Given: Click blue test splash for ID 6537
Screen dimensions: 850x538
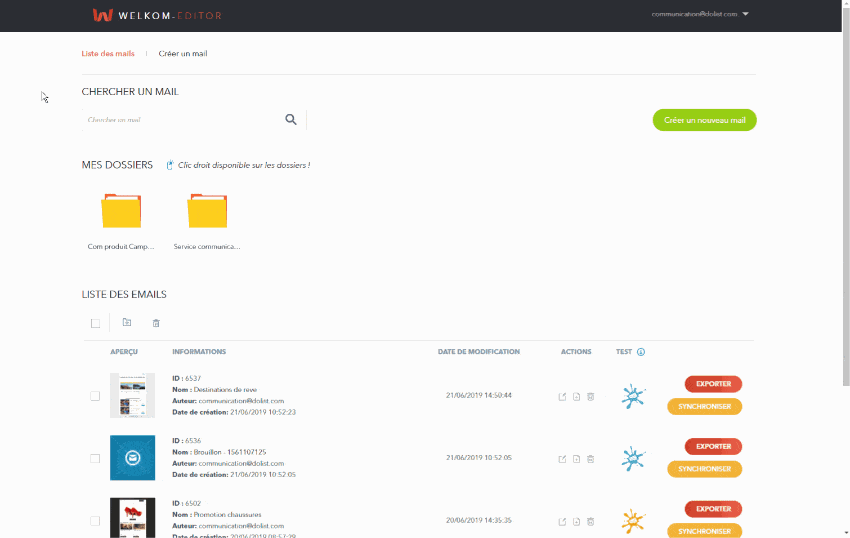Looking at the screenshot, I should [633, 396].
